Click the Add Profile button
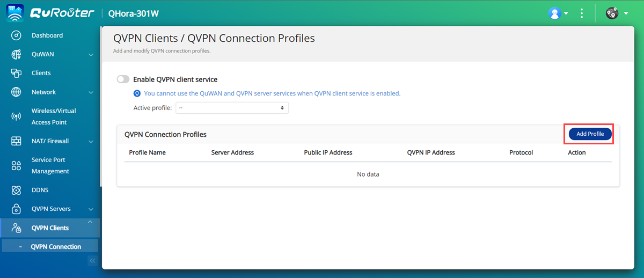Image resolution: width=644 pixels, height=278 pixels. pos(590,134)
